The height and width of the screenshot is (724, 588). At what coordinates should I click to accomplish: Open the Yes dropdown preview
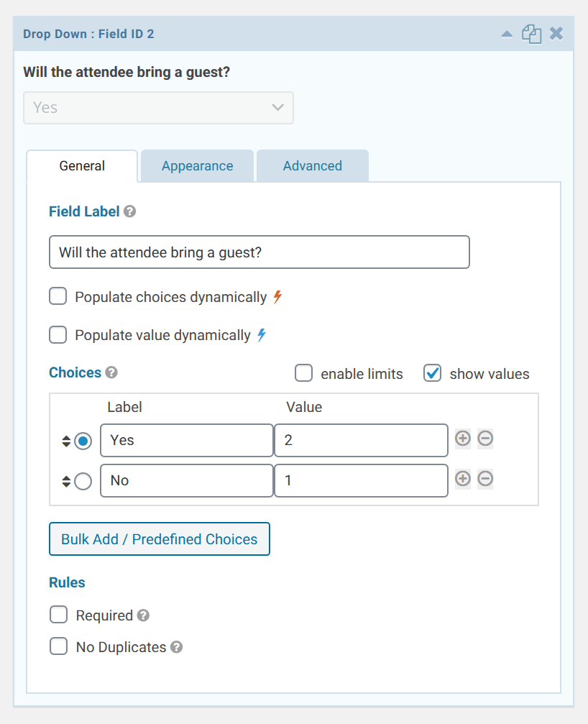[x=158, y=107]
